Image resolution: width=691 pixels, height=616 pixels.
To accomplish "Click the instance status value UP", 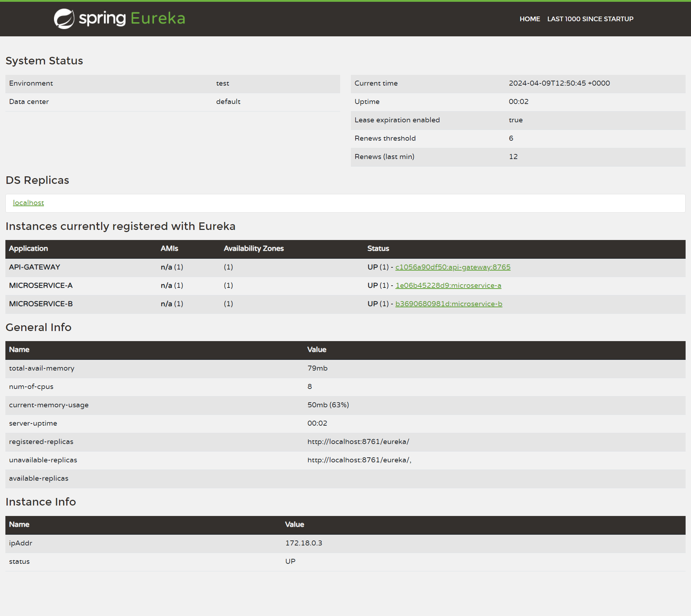I will (290, 561).
